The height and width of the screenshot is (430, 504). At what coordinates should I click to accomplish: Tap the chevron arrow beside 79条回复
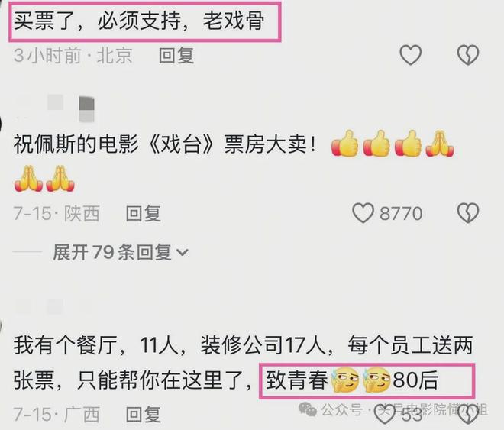[183, 252]
